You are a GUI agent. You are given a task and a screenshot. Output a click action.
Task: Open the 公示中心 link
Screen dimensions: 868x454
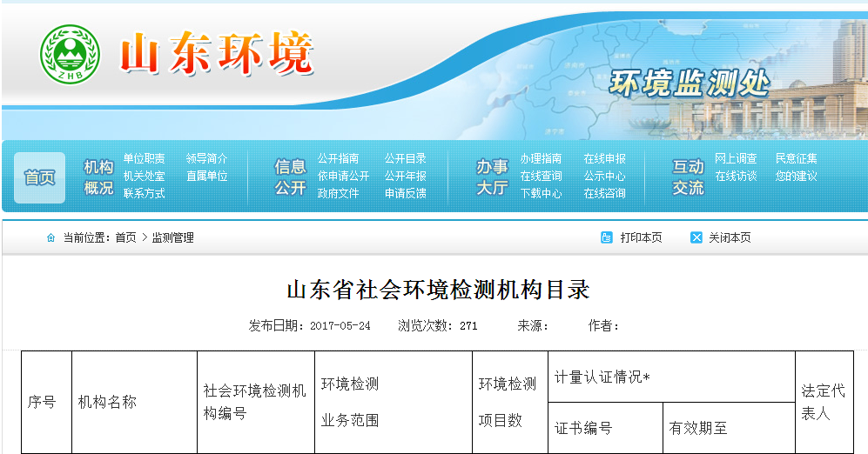coord(604,176)
